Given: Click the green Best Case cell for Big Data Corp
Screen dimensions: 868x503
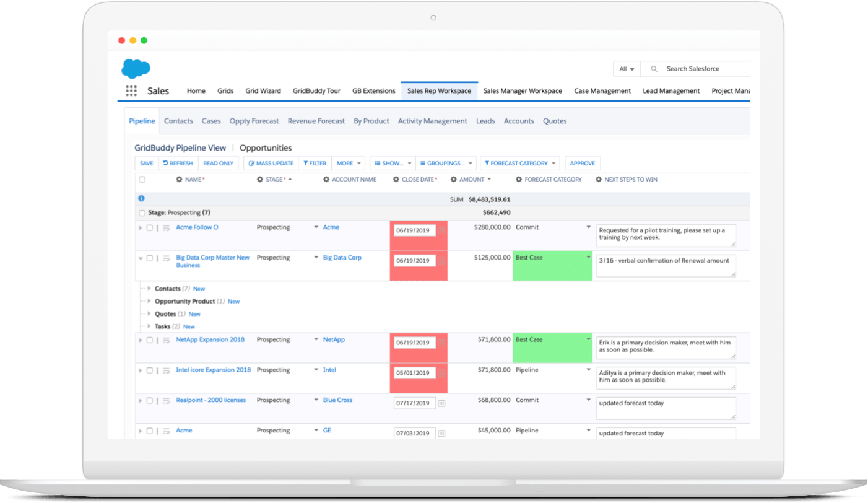Looking at the screenshot, I should coord(552,266).
